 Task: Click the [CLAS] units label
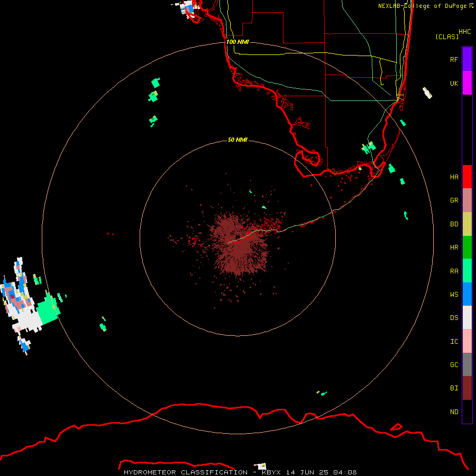pos(447,36)
